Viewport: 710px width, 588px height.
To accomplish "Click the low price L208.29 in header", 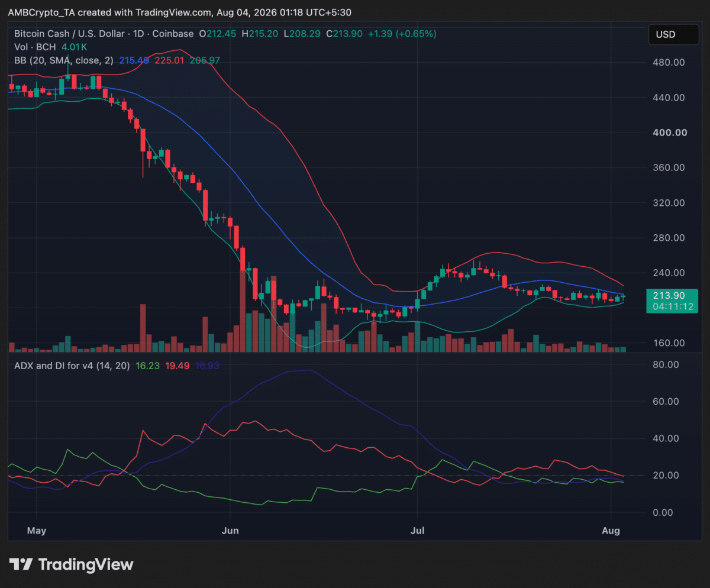I will click(x=302, y=34).
